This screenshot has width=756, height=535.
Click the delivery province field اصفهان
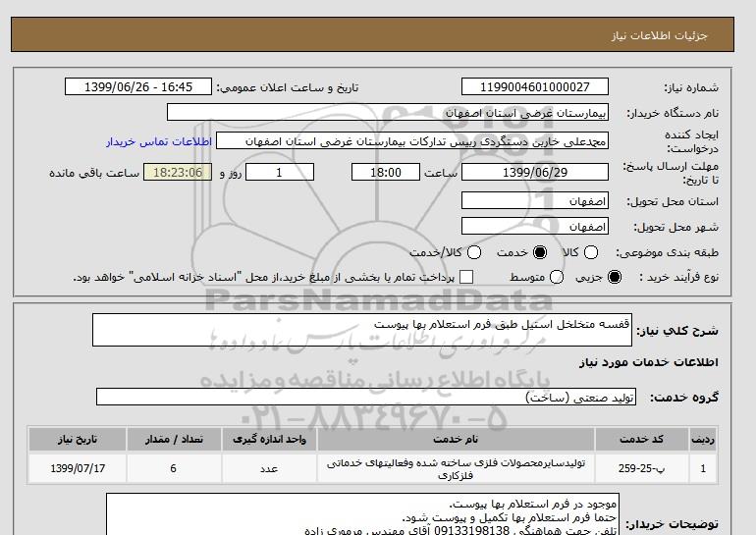[x=535, y=200]
